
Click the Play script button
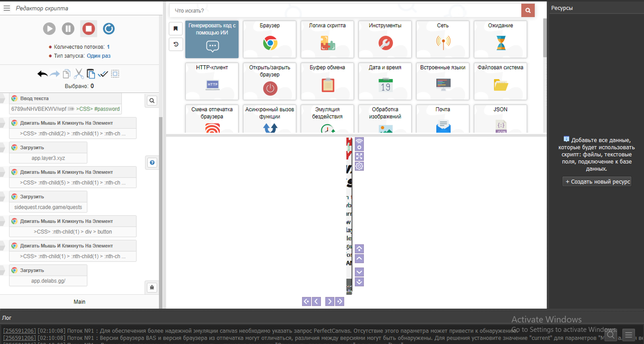49,29
